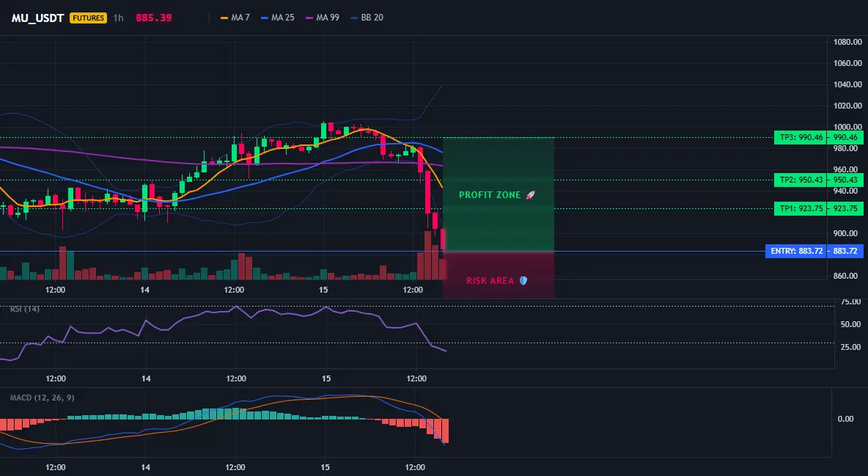Click the 15 date label on RSI axis
The height and width of the screenshot is (476, 868).
click(326, 378)
